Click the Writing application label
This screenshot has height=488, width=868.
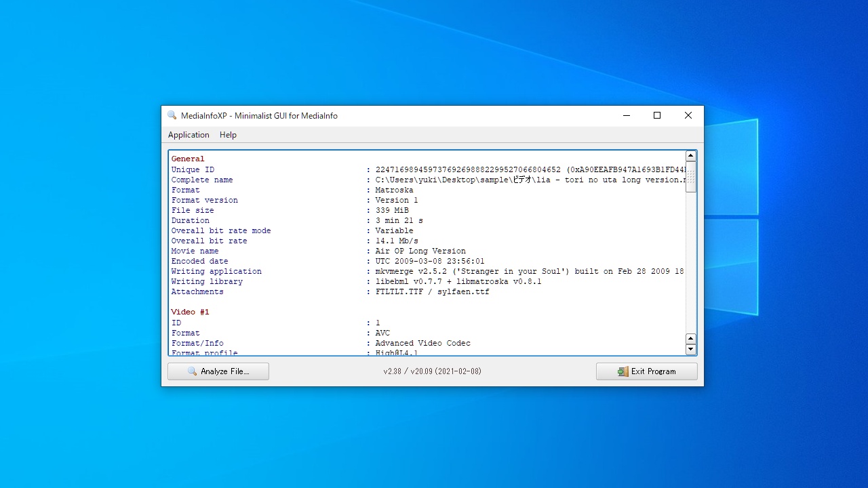click(x=216, y=271)
